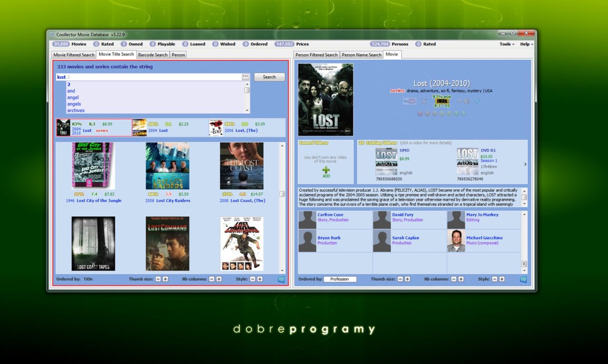Switch to the Person tab

178,55
